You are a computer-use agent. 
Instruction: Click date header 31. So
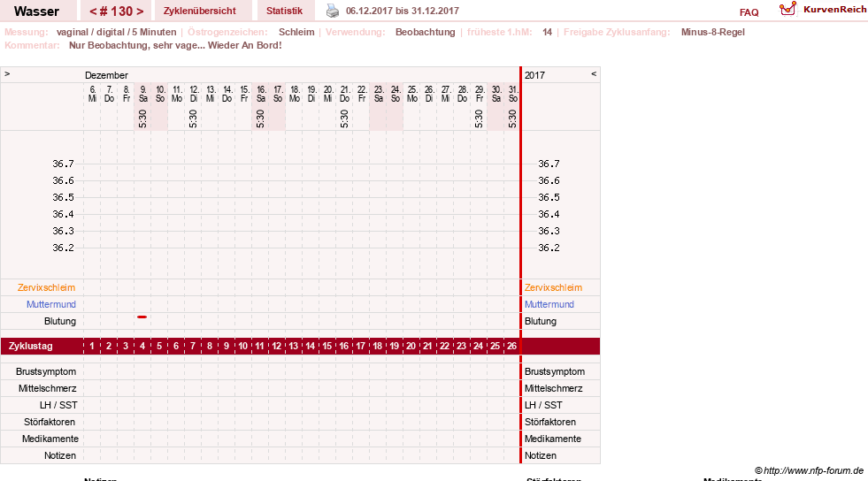tap(513, 94)
